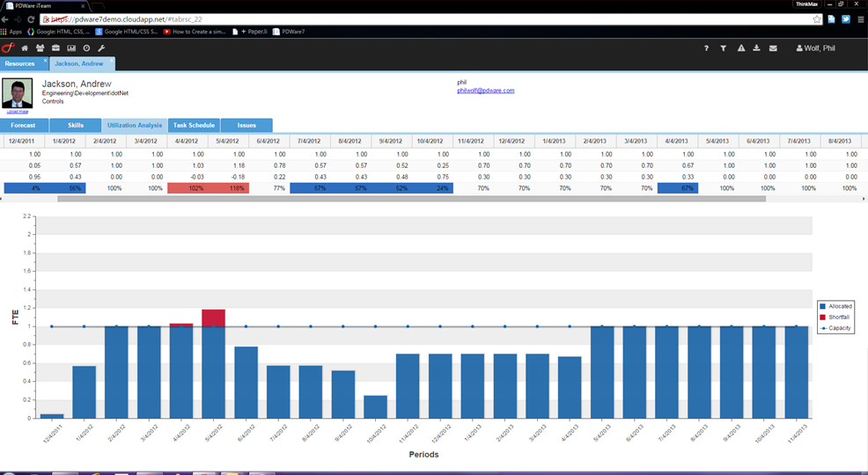868x475 pixels.
Task: Go to the Home icon in app toolbar
Action: point(25,48)
